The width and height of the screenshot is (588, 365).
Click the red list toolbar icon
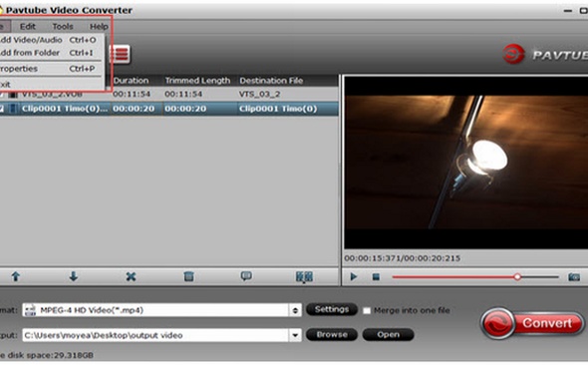(x=121, y=55)
